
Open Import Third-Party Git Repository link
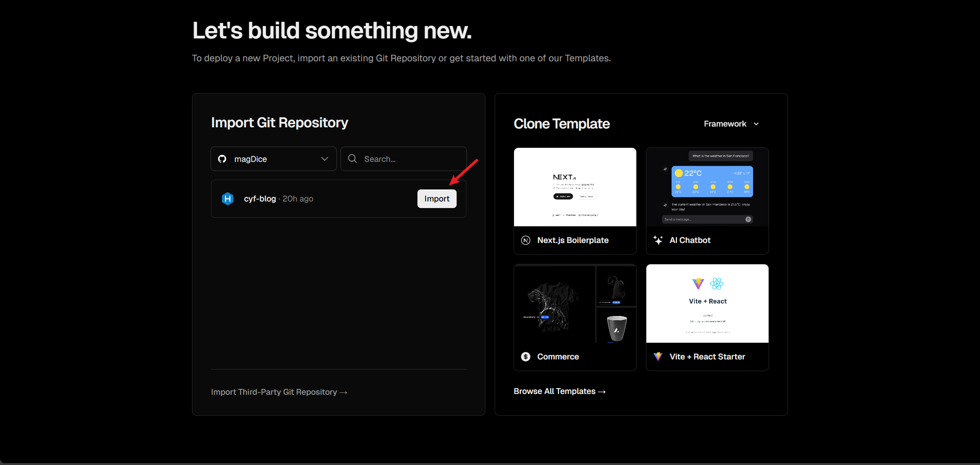[279, 392]
